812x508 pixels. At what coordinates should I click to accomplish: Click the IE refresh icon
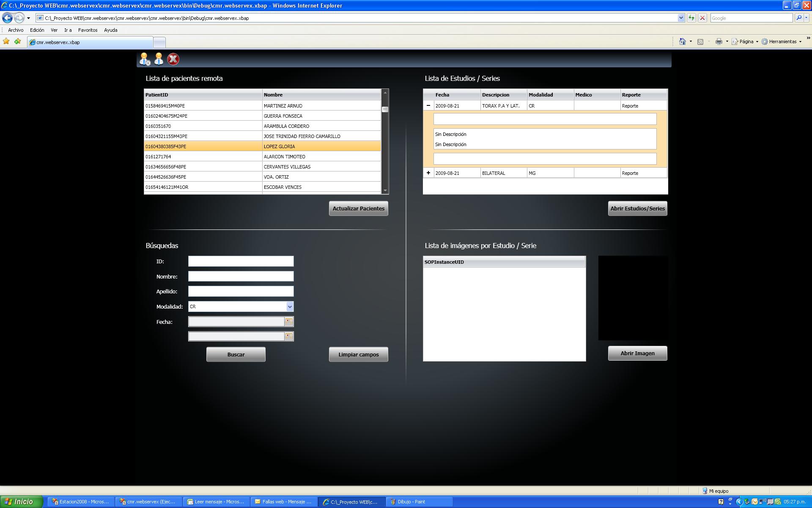point(691,18)
